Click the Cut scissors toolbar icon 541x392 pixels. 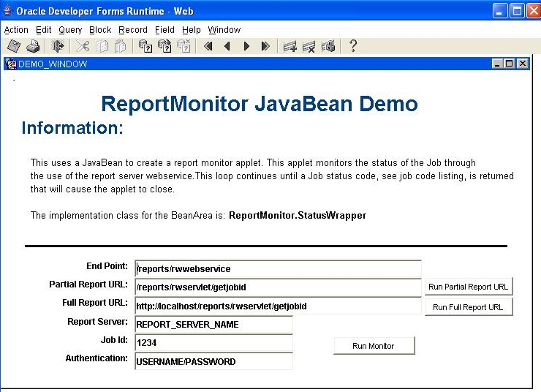tap(83, 46)
